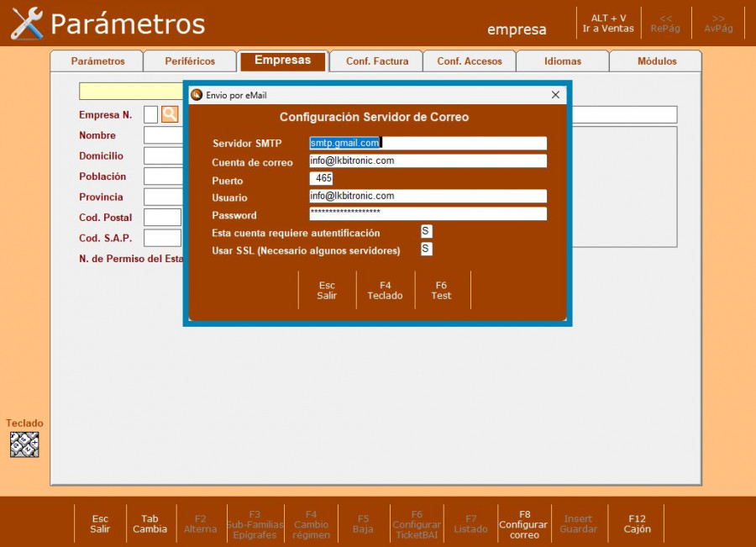
Task: Click the Tab Cambia button in bottom bar
Action: (x=150, y=524)
